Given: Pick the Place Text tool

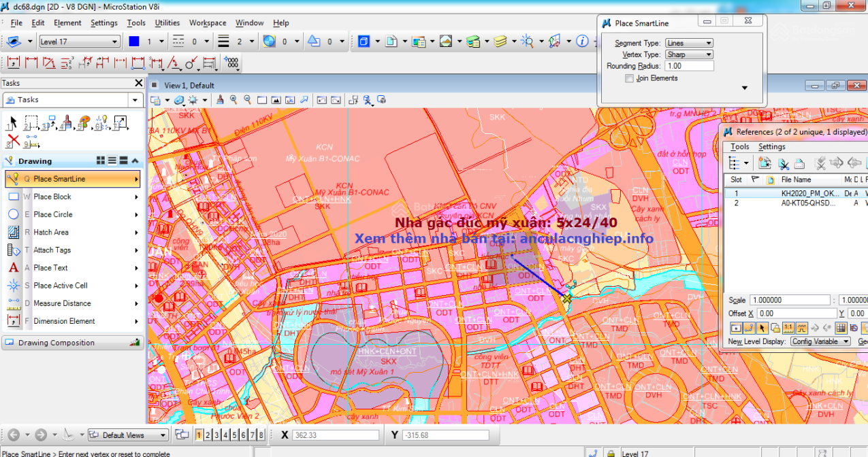Looking at the screenshot, I should tap(50, 268).
